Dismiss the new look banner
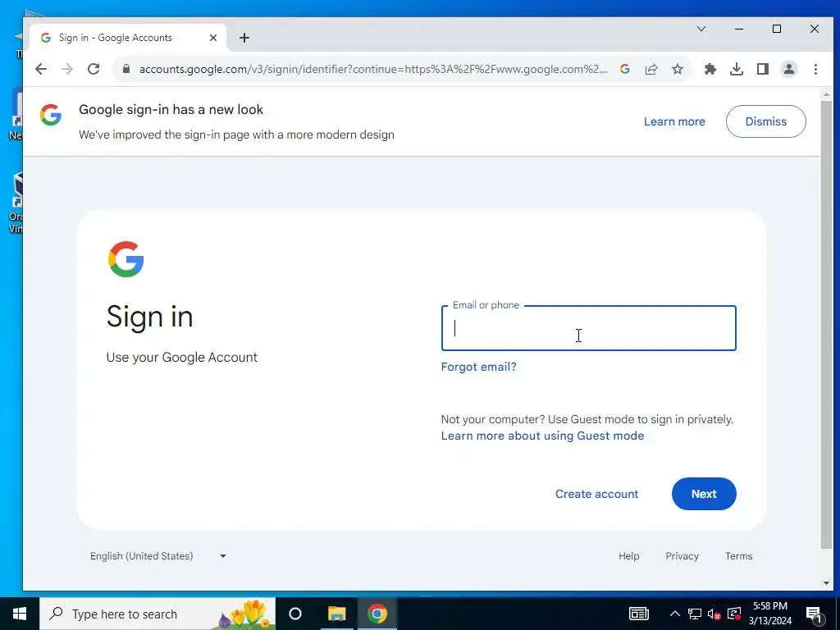 [765, 121]
